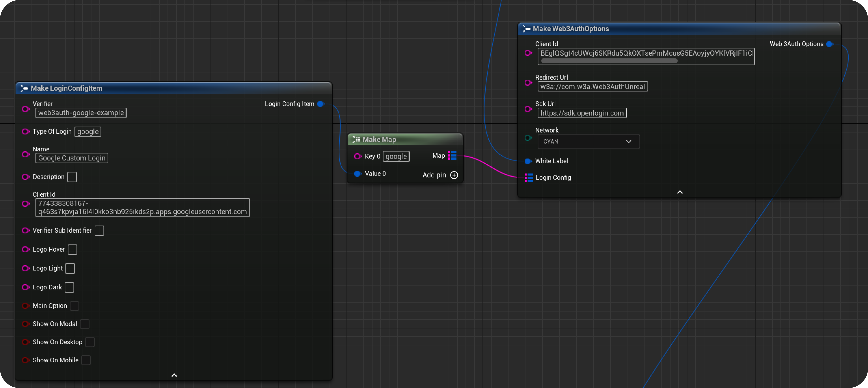Click the Make LoginConfigItem node header function icon

(x=25, y=88)
